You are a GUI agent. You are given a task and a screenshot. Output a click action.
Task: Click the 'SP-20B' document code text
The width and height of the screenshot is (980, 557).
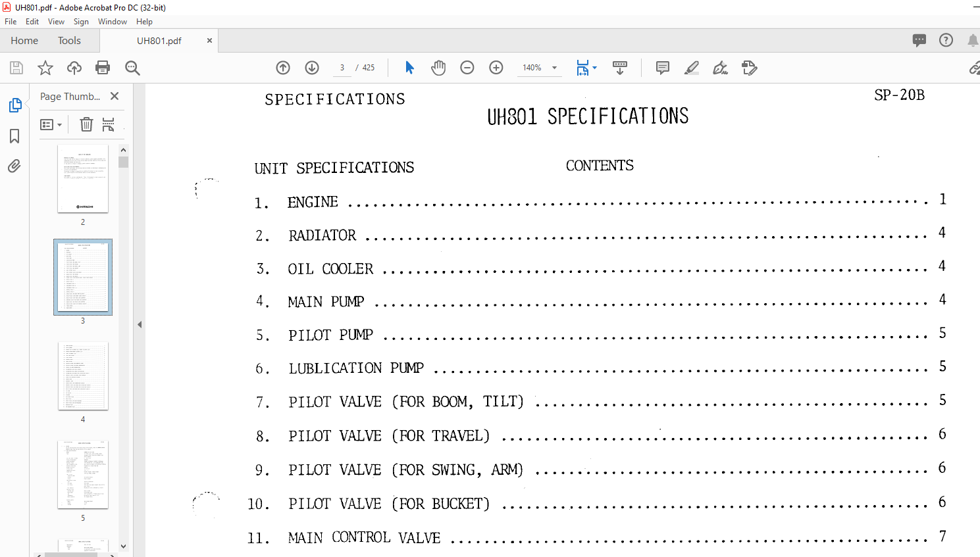coord(899,95)
